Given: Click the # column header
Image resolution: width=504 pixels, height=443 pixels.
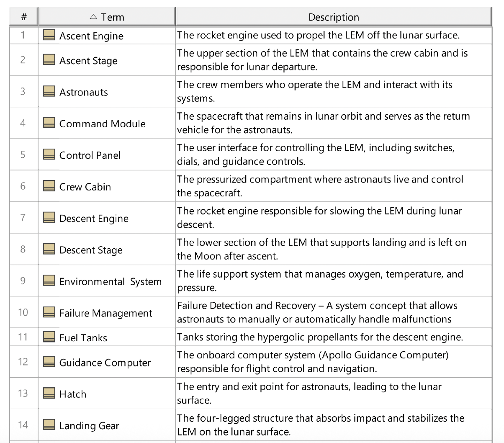Looking at the screenshot, I should (23, 17).
